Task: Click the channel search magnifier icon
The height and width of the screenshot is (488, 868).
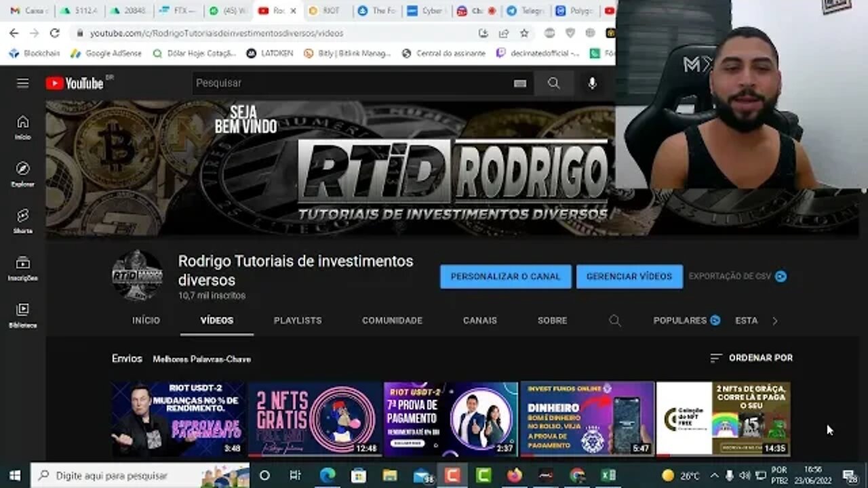Action: pyautogui.click(x=615, y=321)
